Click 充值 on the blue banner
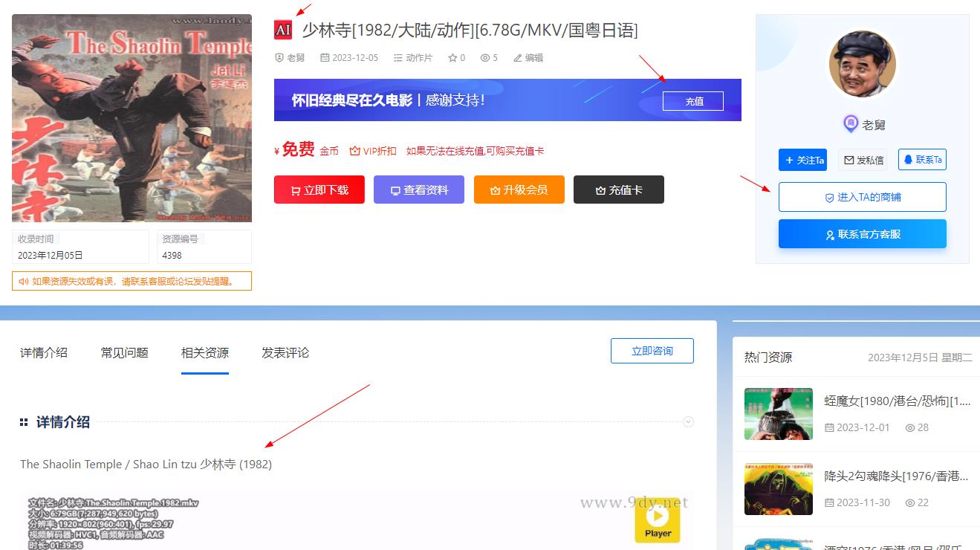The image size is (980, 550). (693, 101)
